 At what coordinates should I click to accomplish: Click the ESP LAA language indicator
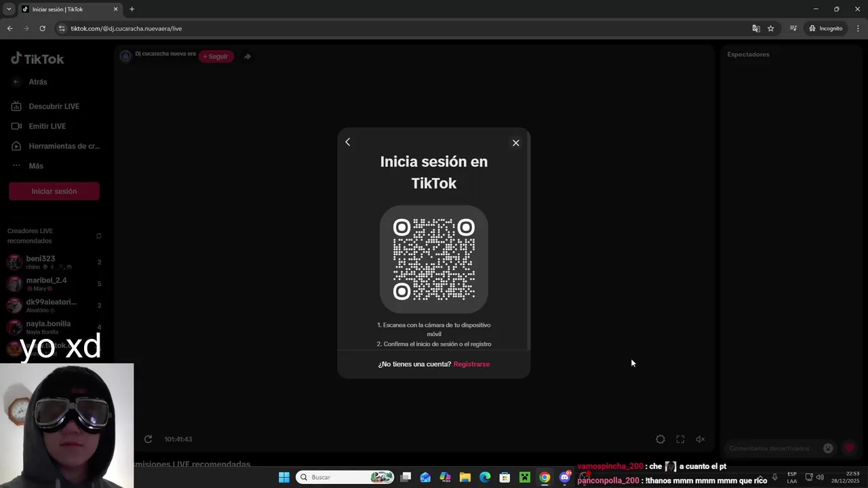[x=792, y=477]
